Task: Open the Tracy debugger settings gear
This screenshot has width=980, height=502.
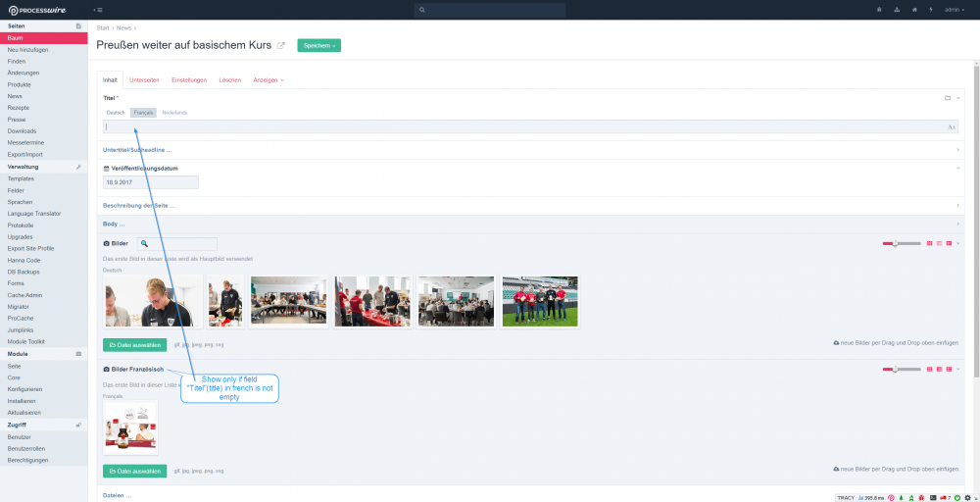Action: point(967,497)
